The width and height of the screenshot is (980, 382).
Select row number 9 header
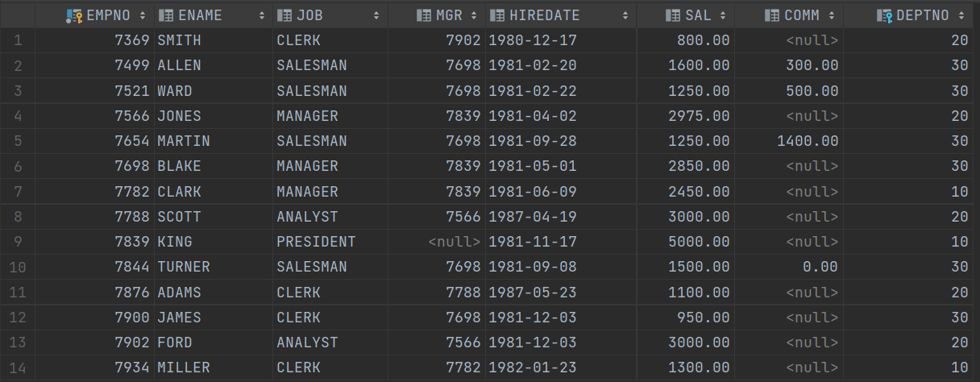[x=18, y=242]
